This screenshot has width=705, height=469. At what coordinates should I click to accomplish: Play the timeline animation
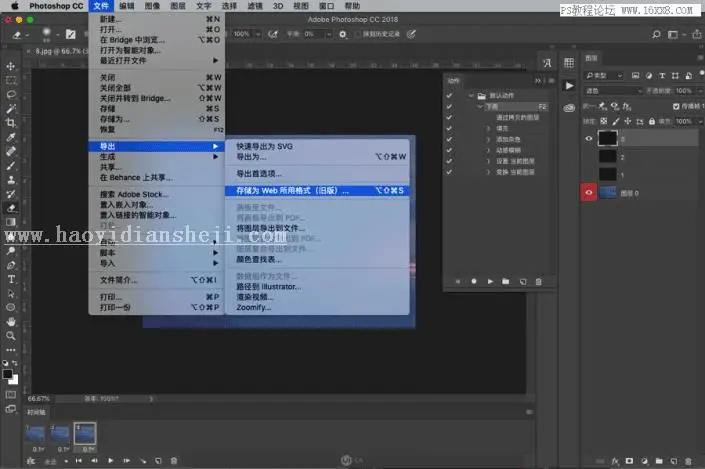coord(111,460)
